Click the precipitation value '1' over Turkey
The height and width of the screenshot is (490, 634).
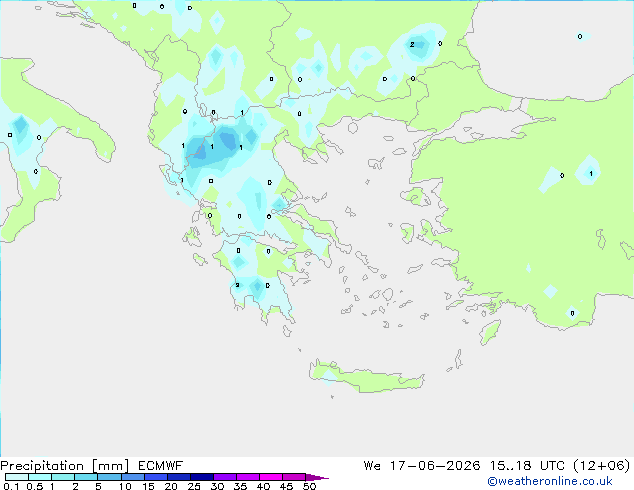[x=591, y=173]
